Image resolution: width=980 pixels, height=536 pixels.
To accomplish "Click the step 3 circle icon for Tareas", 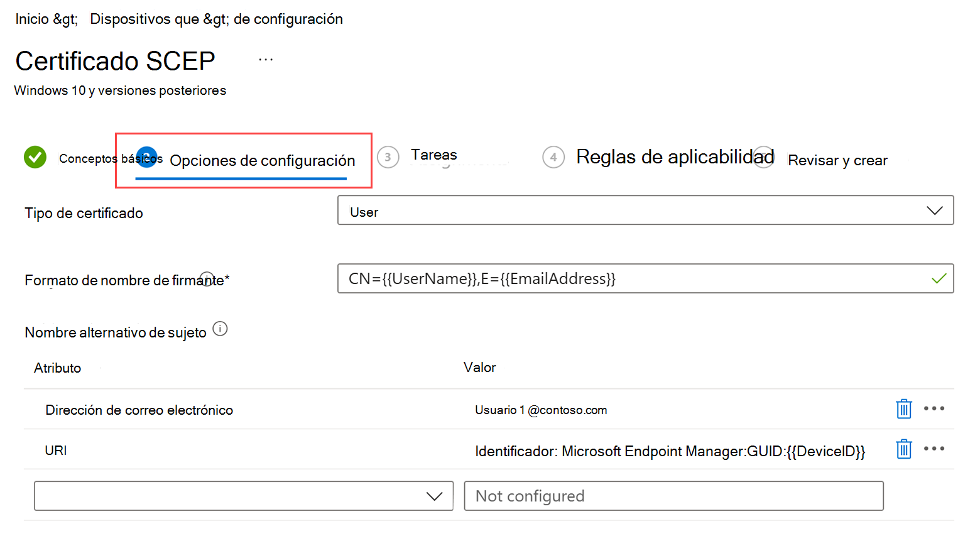I will coord(388,157).
